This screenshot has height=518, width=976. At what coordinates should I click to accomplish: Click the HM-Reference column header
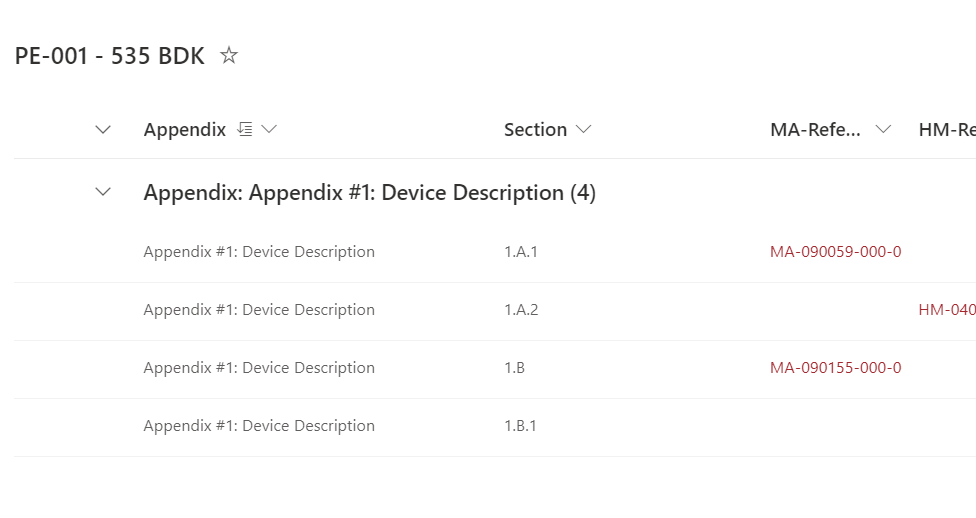point(946,129)
